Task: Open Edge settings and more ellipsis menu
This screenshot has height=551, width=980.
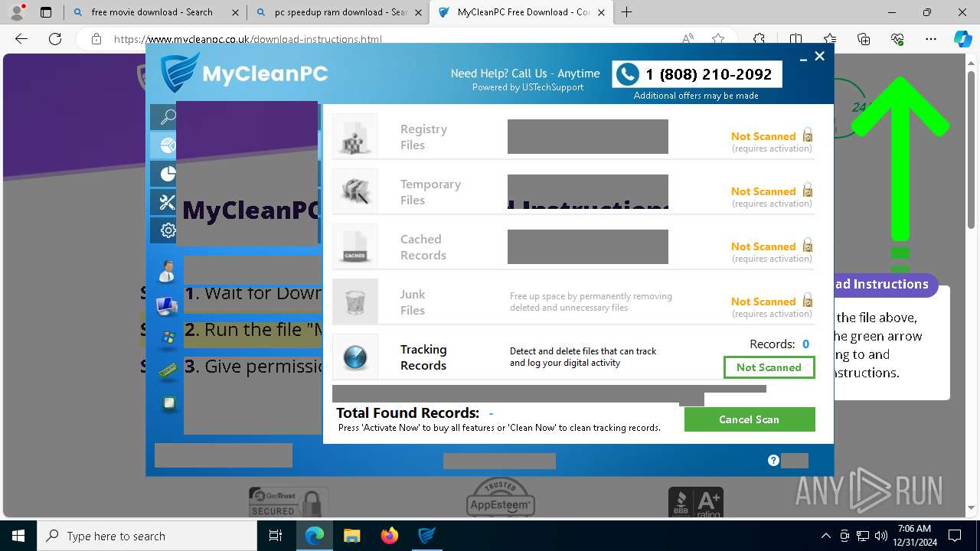Action: pyautogui.click(x=931, y=39)
